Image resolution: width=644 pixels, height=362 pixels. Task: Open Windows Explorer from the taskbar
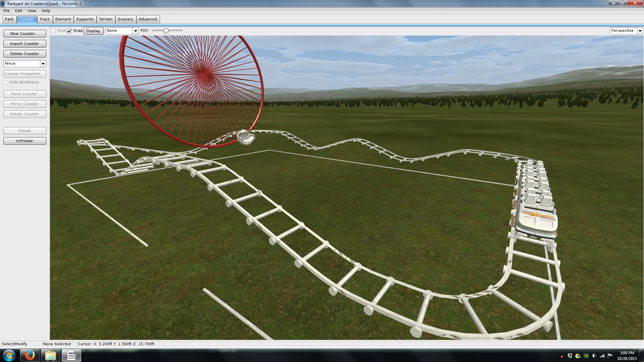(x=50, y=355)
